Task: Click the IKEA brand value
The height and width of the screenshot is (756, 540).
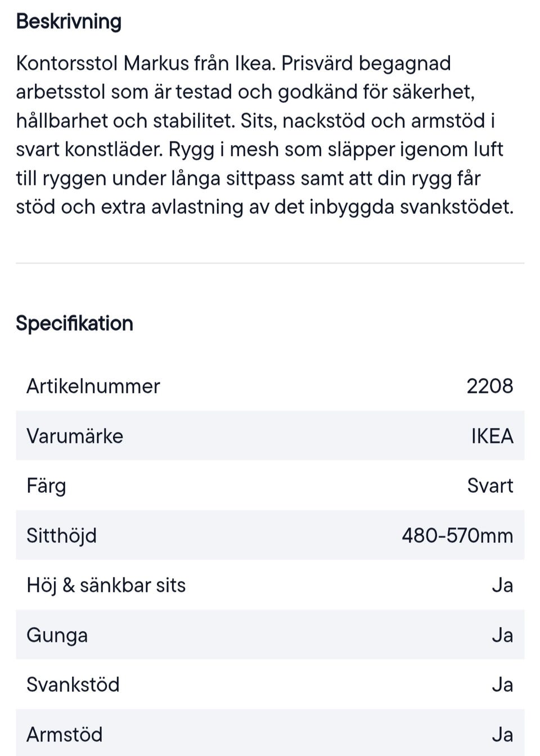Action: click(x=492, y=436)
